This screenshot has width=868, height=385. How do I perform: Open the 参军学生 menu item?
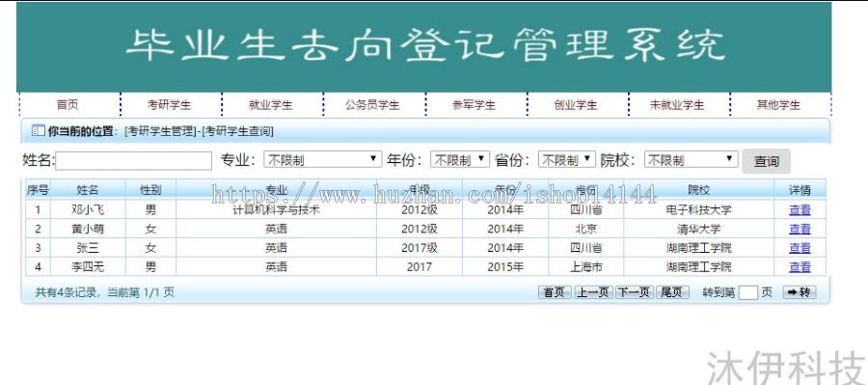[x=475, y=105]
